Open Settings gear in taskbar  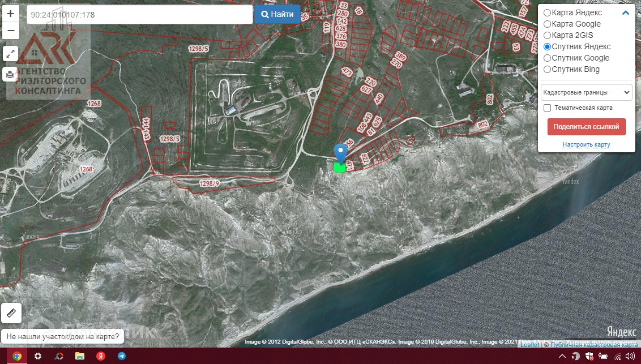pyautogui.click(x=37, y=356)
